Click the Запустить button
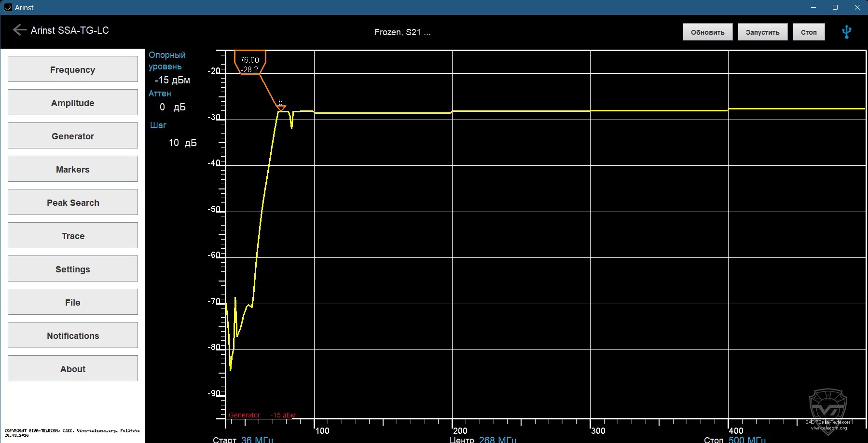The image size is (868, 443). [762, 32]
